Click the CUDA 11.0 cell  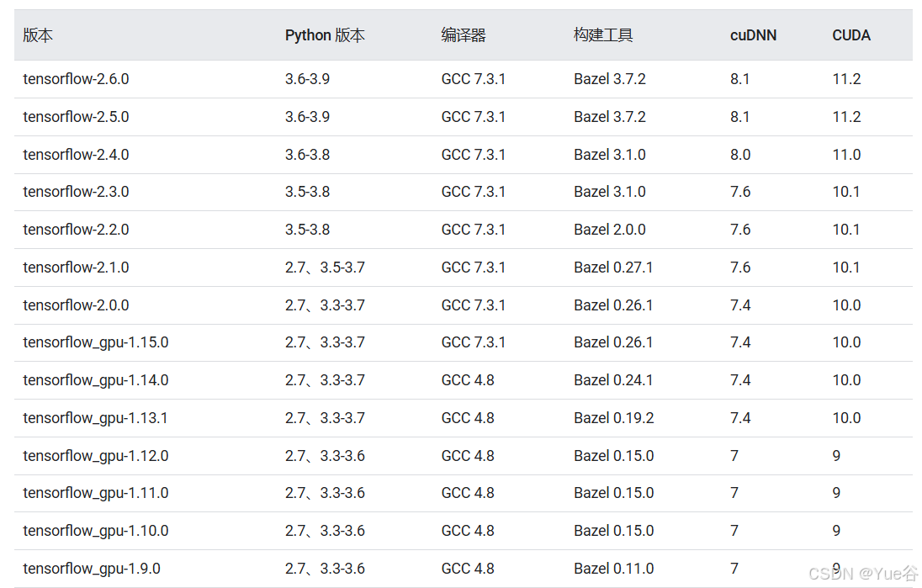[x=847, y=155]
